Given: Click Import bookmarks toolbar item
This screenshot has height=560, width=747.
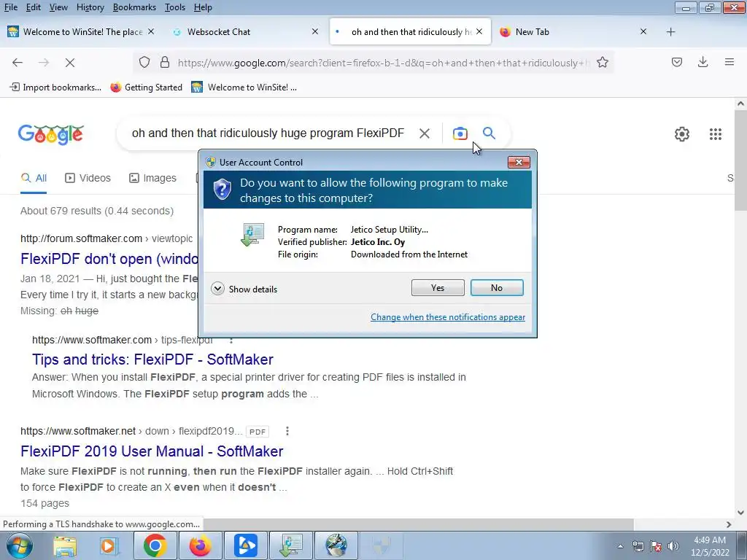Looking at the screenshot, I should [55, 87].
